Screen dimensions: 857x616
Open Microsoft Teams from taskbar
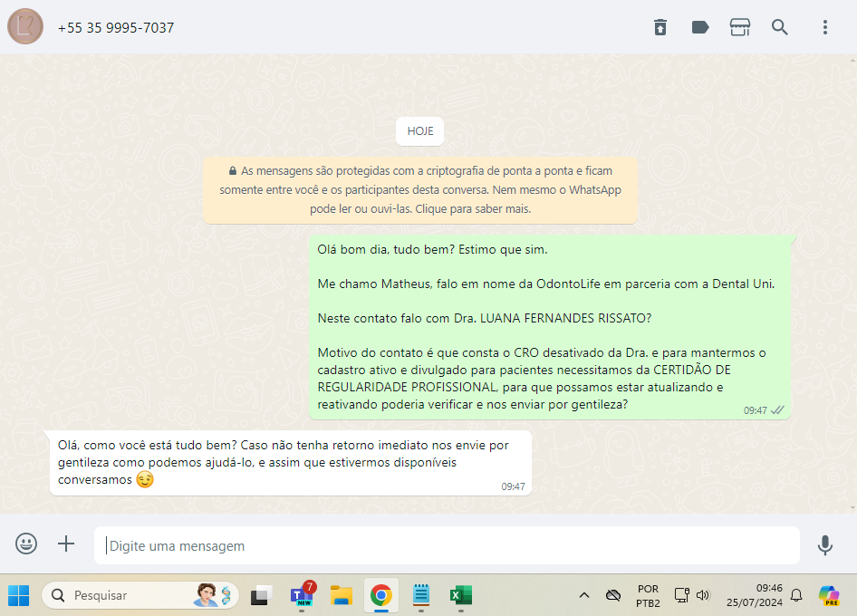[302, 595]
